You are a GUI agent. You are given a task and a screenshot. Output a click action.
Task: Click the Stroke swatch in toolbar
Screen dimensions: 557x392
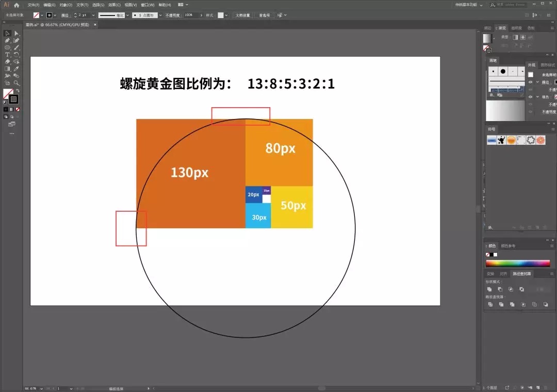[13, 99]
